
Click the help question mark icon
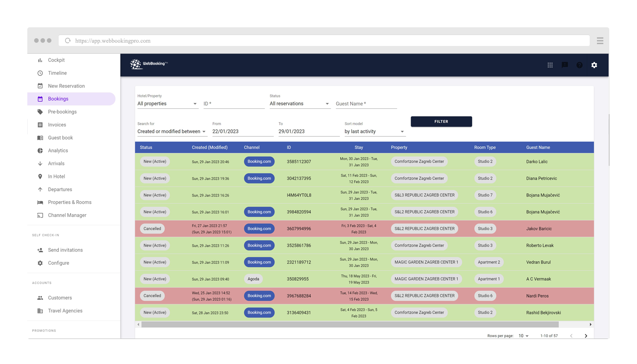pos(579,65)
